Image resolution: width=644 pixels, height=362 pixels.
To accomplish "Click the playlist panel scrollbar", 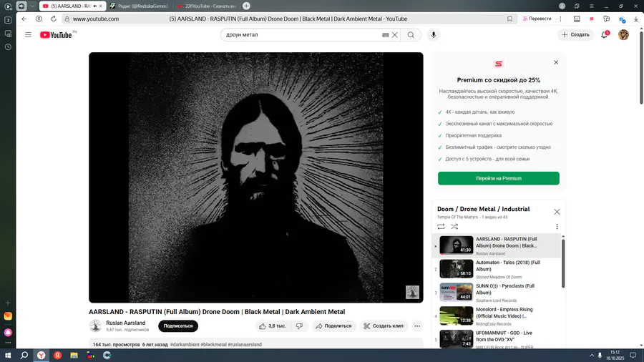I will tap(563, 264).
